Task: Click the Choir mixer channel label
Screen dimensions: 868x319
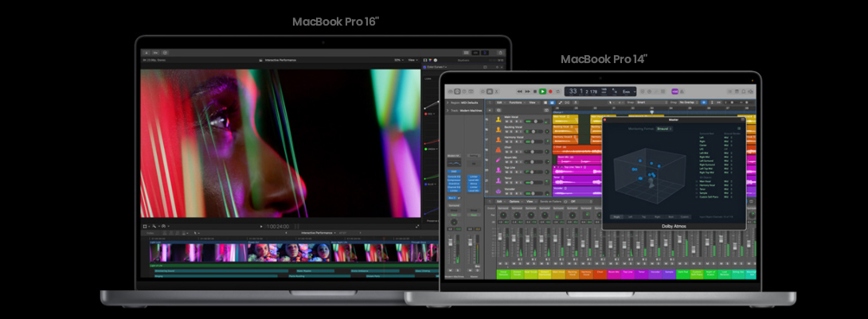Action: [600, 273]
